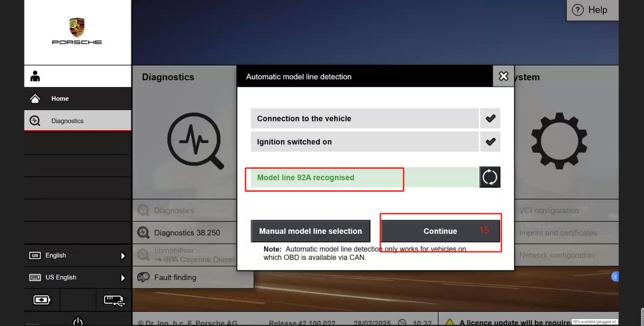Open the Help button
The height and width of the screenshot is (326, 644).
(x=590, y=10)
